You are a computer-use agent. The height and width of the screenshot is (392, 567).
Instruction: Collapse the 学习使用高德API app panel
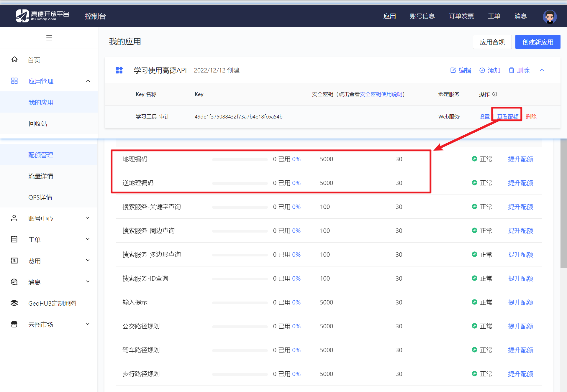click(x=542, y=70)
